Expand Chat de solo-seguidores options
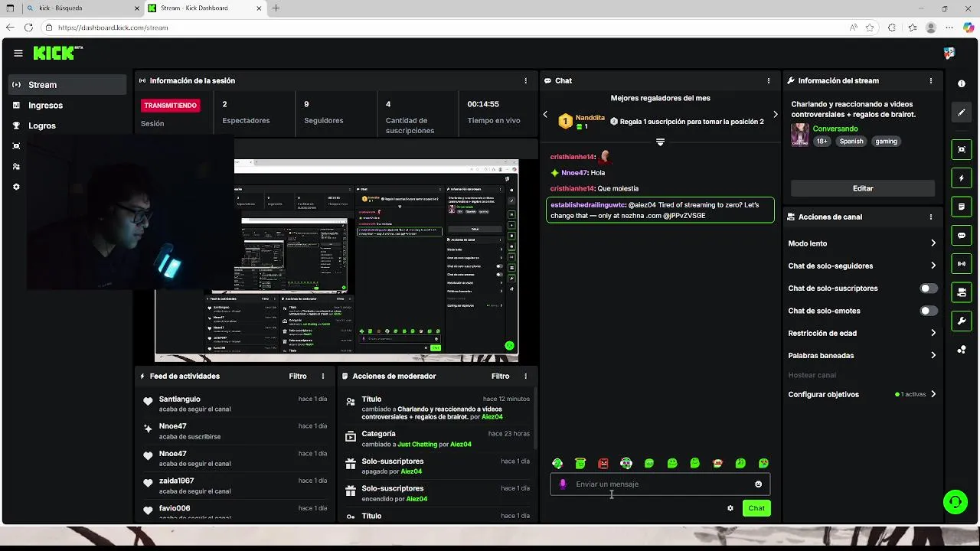The width and height of the screenshot is (980, 551). tap(862, 266)
